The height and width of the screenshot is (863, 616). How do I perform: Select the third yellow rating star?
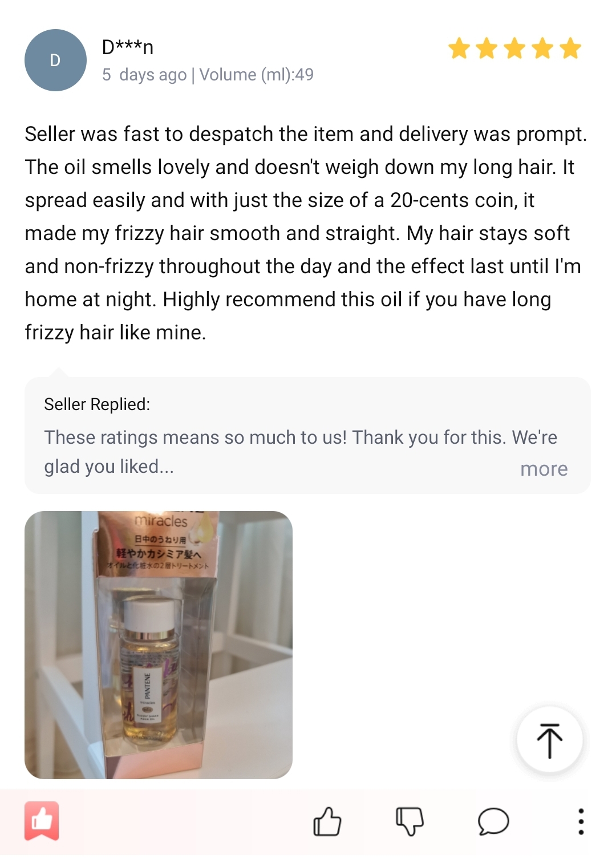[514, 48]
